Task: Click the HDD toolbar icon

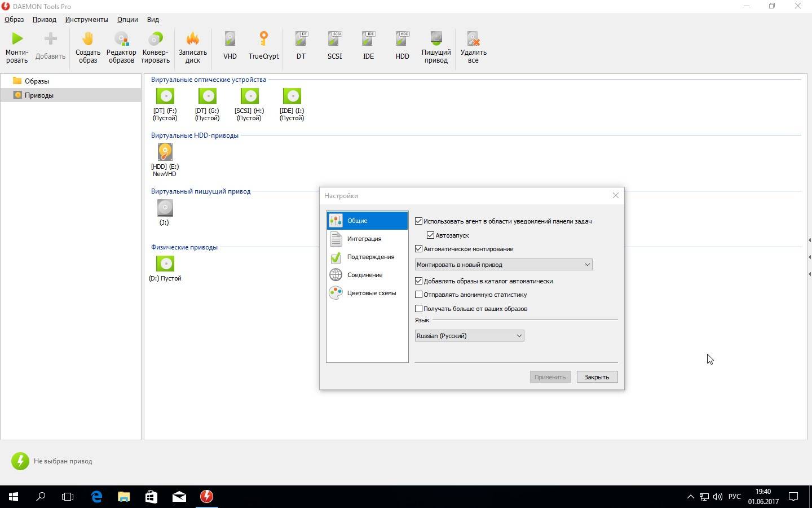Action: pos(402,39)
